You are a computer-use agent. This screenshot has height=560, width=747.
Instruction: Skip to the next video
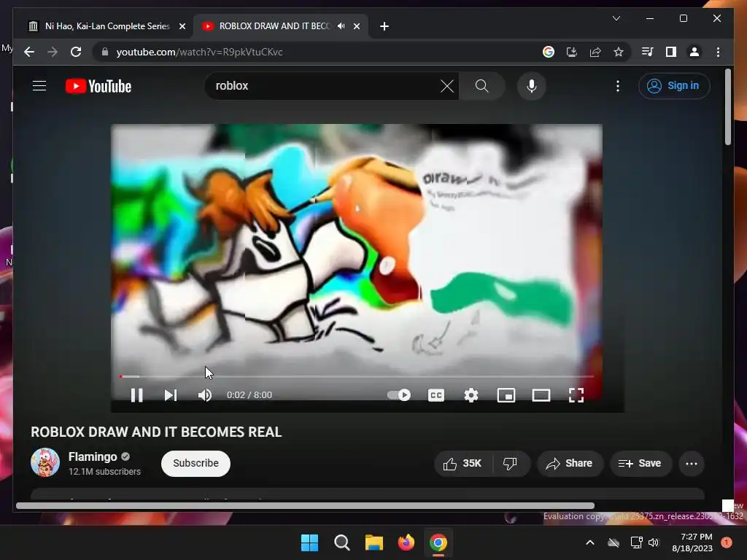click(x=171, y=395)
